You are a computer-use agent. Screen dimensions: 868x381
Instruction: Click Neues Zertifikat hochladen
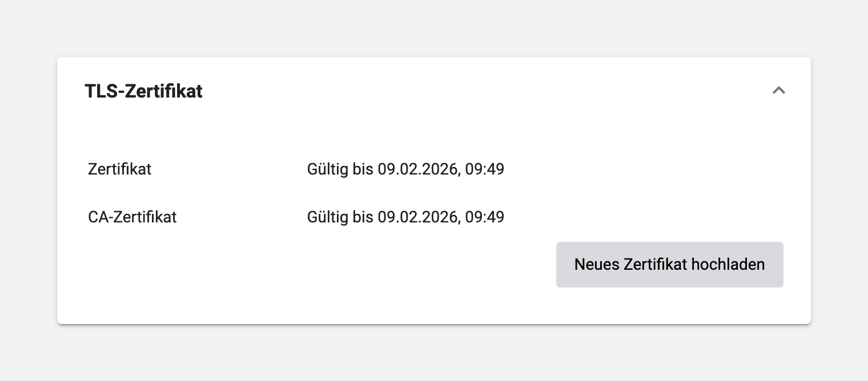[669, 264]
